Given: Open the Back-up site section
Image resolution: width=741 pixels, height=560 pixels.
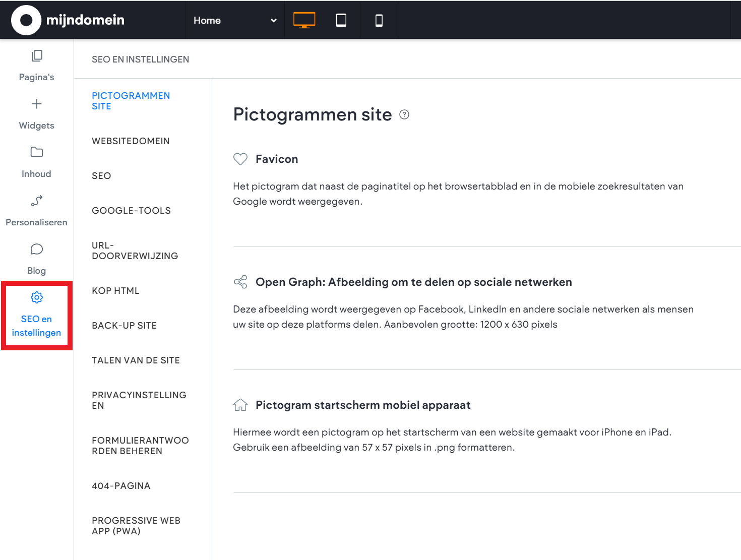Looking at the screenshot, I should click(124, 326).
